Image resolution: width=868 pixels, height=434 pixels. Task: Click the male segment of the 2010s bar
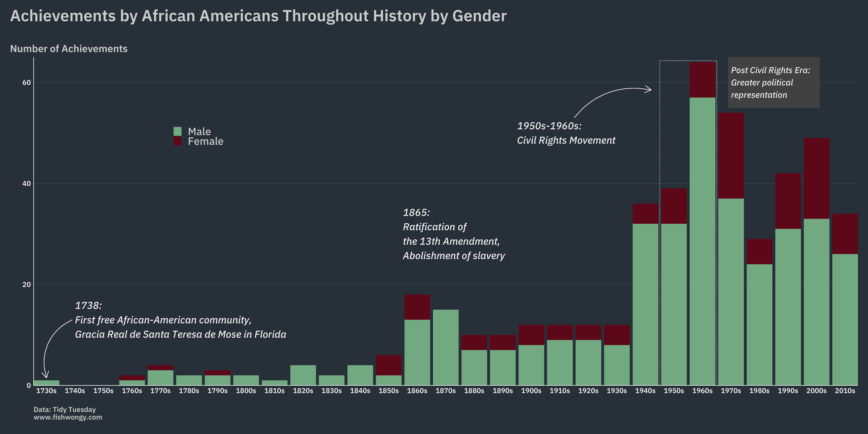(845, 320)
